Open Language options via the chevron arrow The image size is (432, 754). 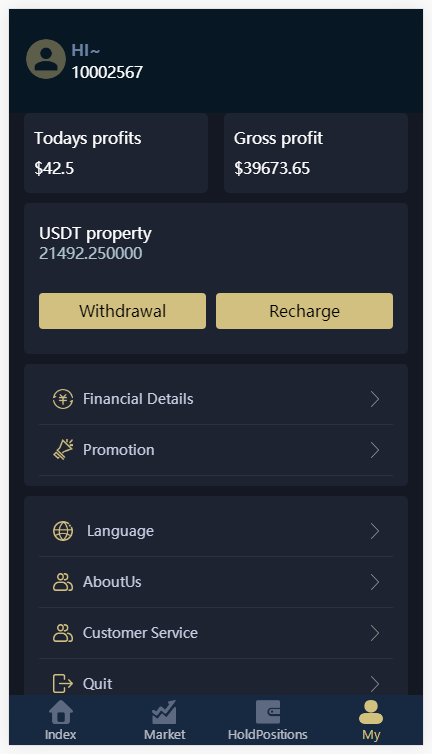coord(375,531)
